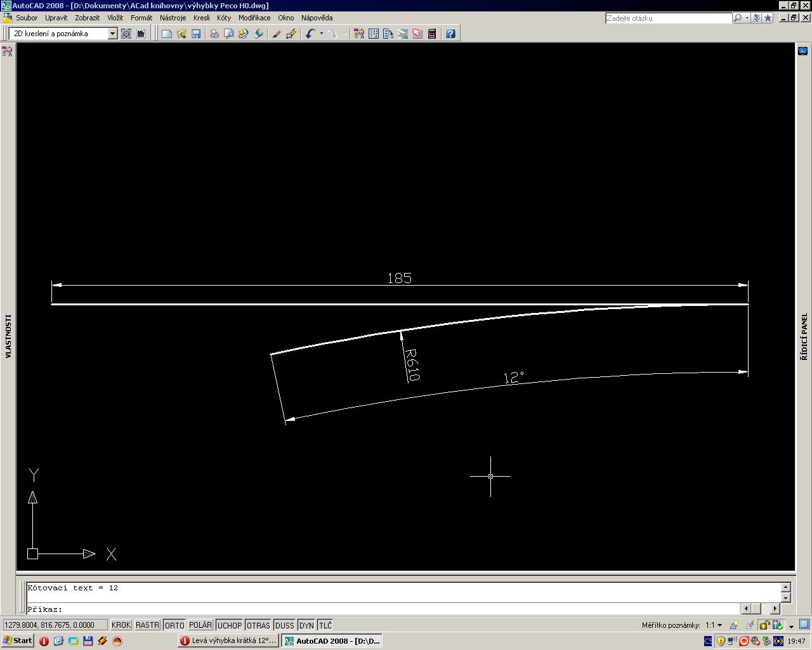Click the Windows Start button
Image resolution: width=812 pixels, height=650 pixels.
coord(17,640)
